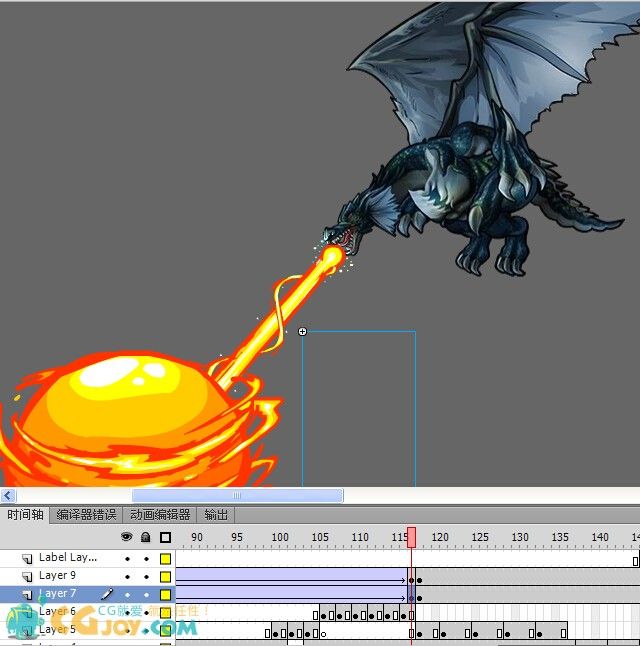The height and width of the screenshot is (646, 640).
Task: Click the red playhead on the frame ruler
Action: click(x=411, y=538)
